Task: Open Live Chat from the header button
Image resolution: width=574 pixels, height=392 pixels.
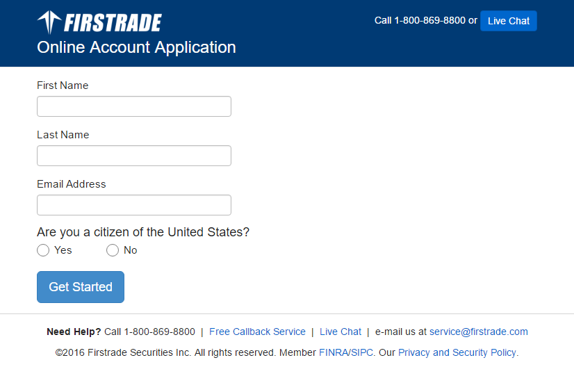Action: (x=508, y=21)
